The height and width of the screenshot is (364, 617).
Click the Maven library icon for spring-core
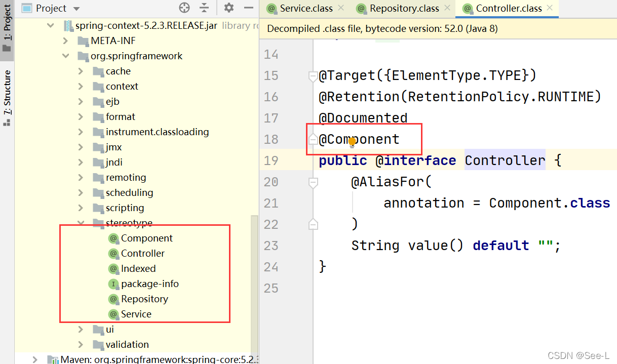(53, 359)
